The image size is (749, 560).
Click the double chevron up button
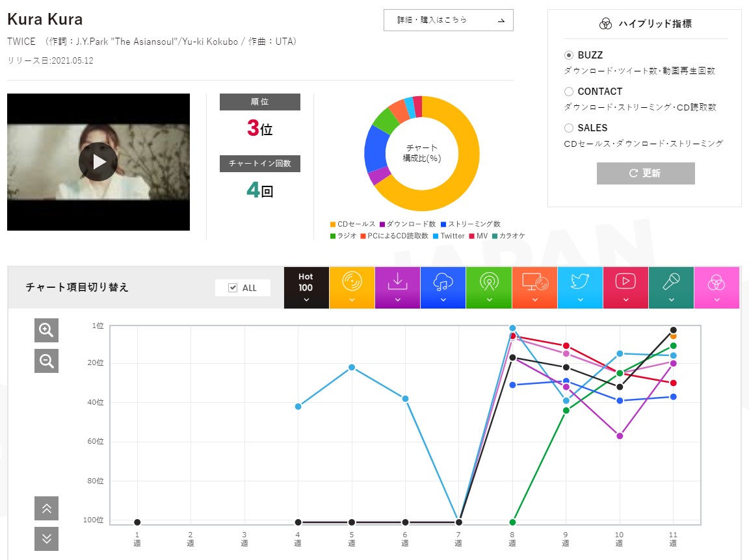pos(46,508)
